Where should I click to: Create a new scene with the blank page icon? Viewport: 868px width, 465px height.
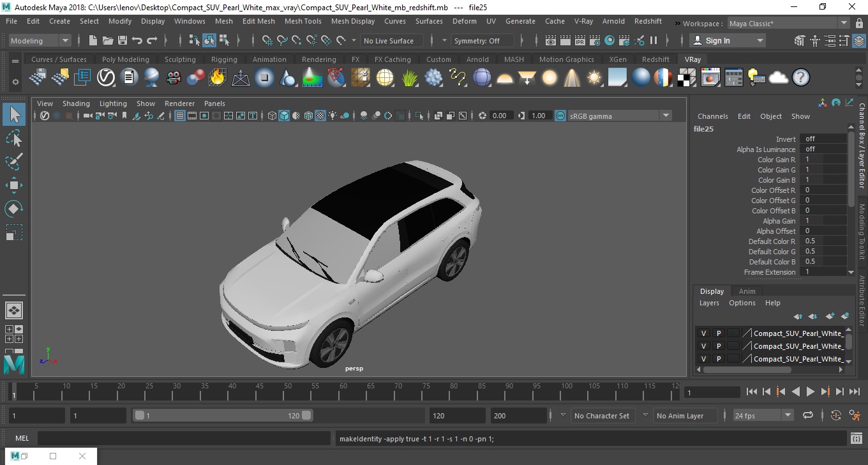point(93,40)
